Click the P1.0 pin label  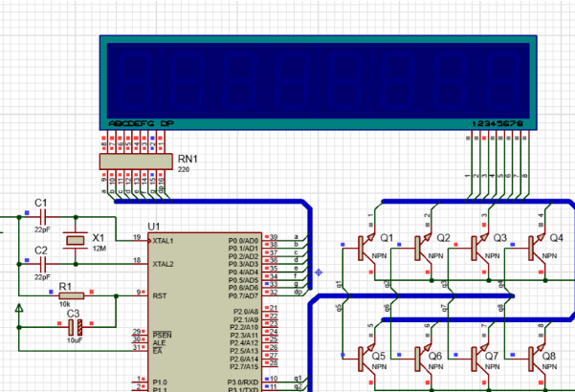(x=160, y=382)
